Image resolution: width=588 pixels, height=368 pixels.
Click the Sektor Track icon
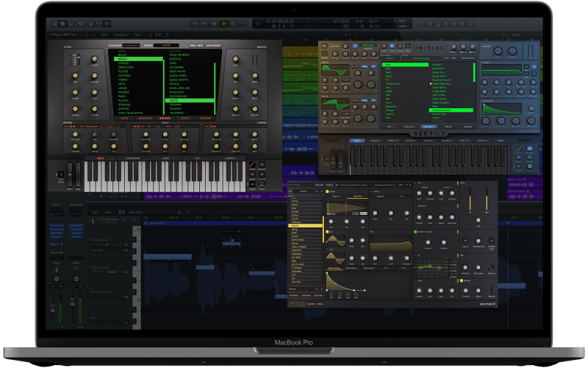tap(392, 46)
